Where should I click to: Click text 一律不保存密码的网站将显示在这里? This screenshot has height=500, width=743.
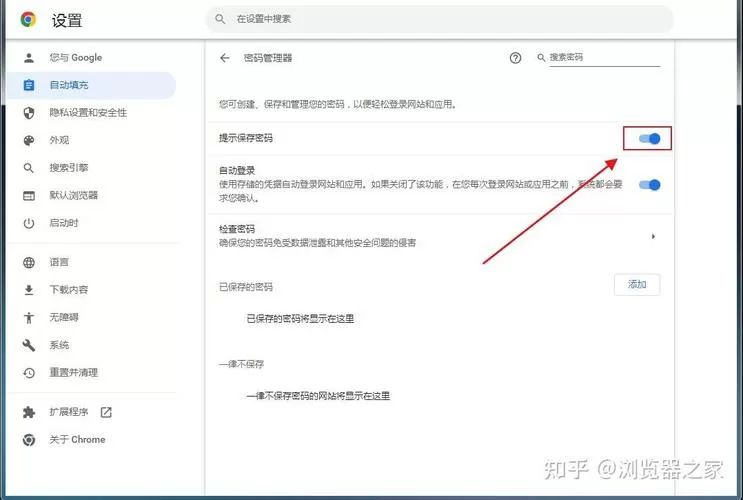(318, 396)
